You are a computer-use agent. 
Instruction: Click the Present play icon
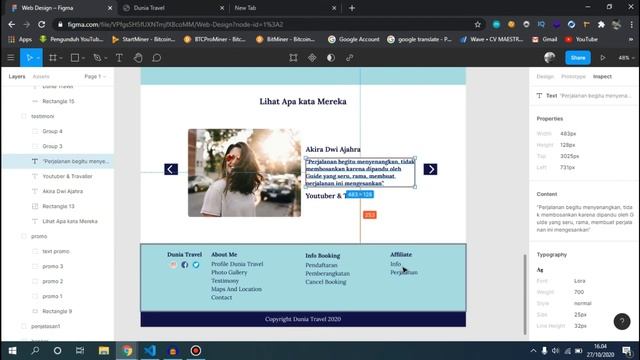pos(603,58)
